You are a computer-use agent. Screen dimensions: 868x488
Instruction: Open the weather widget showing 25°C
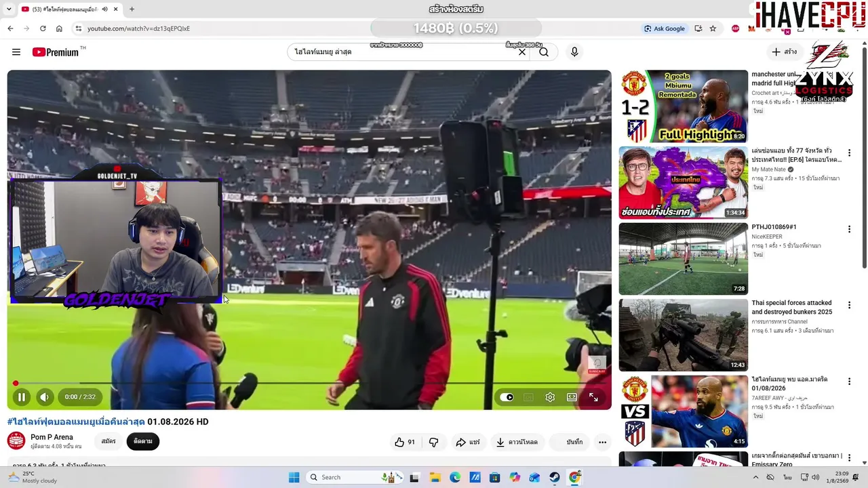(33, 477)
